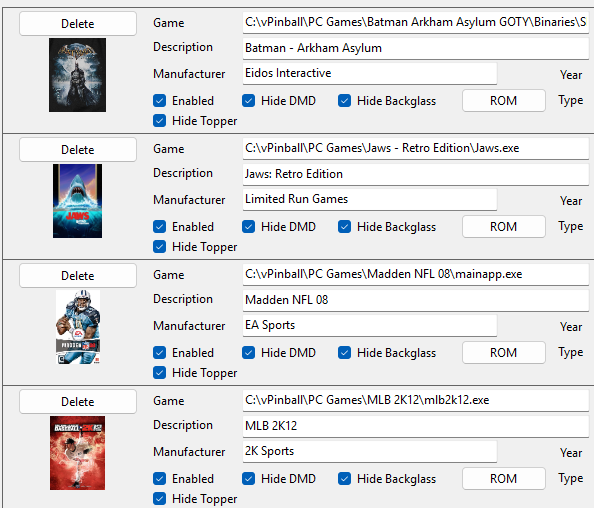Toggle Hide Topper for Batman Arkham Asylum
Image resolution: width=594 pixels, height=508 pixels.
coord(159,121)
